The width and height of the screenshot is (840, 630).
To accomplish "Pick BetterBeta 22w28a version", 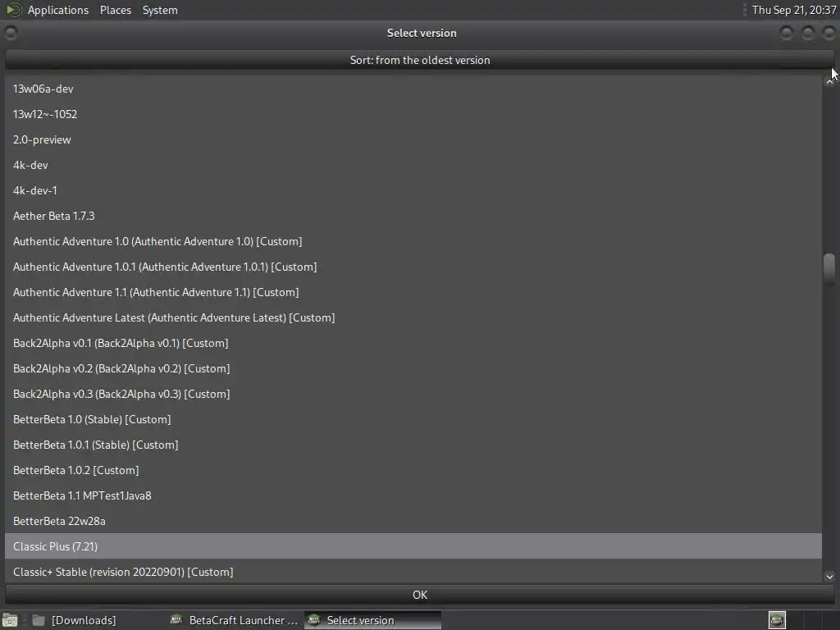I will (x=413, y=521).
